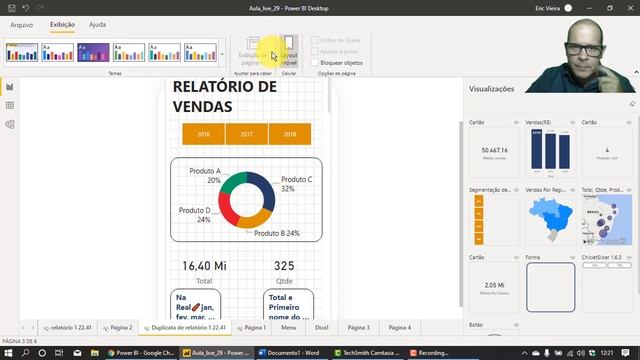This screenshot has width=640, height=360.
Task: Toggle visibility of Segmentação de... visual
Action: click(516, 190)
